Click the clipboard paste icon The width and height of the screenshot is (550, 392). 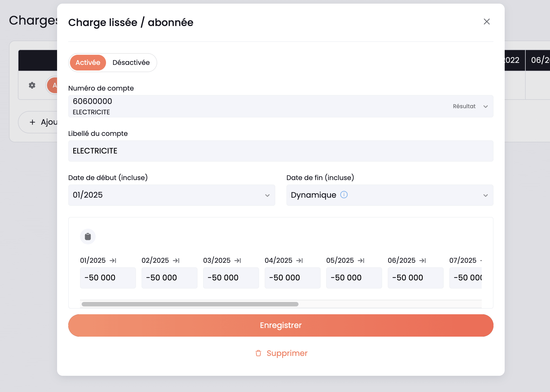point(88,237)
